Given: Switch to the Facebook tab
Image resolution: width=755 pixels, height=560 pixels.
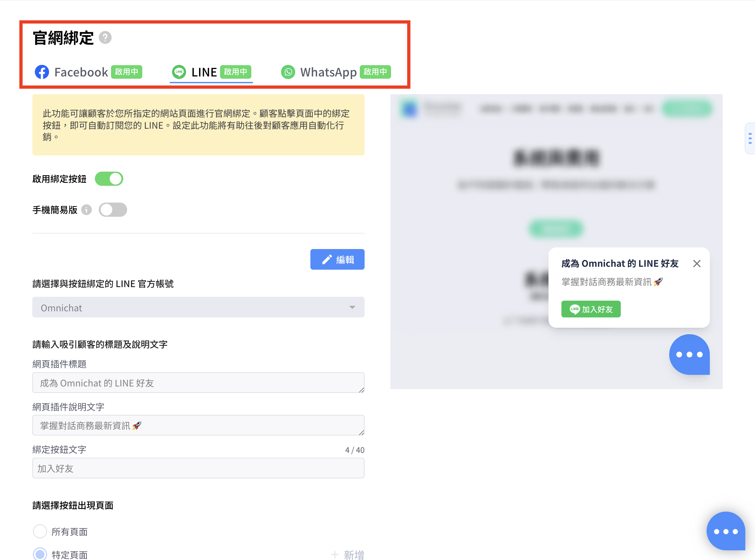Looking at the screenshot, I should tap(81, 72).
